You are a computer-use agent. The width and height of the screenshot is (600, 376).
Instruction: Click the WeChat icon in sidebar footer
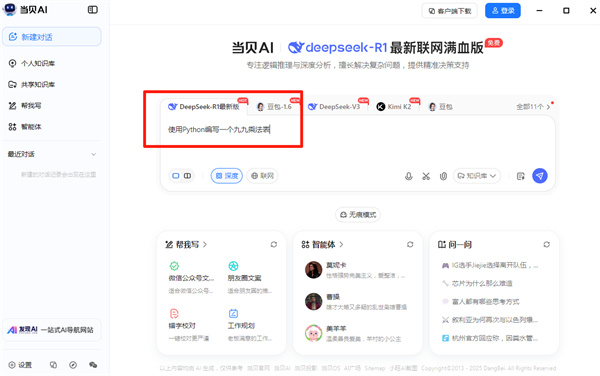tap(93, 365)
